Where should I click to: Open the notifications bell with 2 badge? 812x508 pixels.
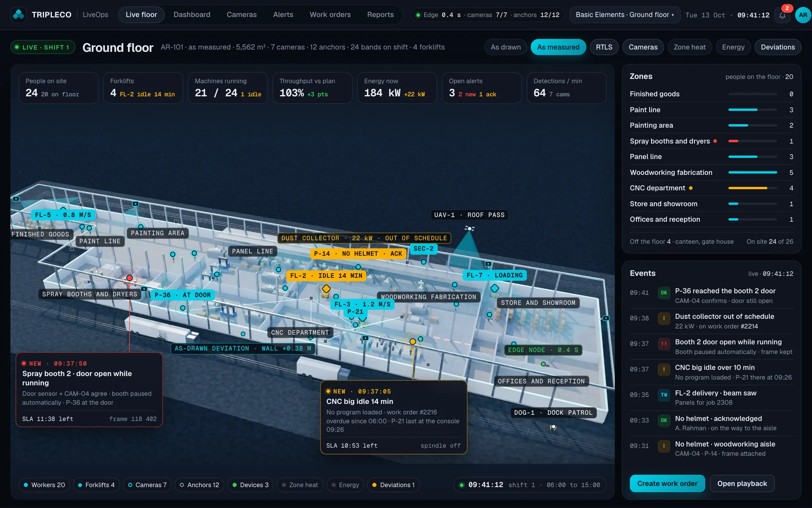782,15
